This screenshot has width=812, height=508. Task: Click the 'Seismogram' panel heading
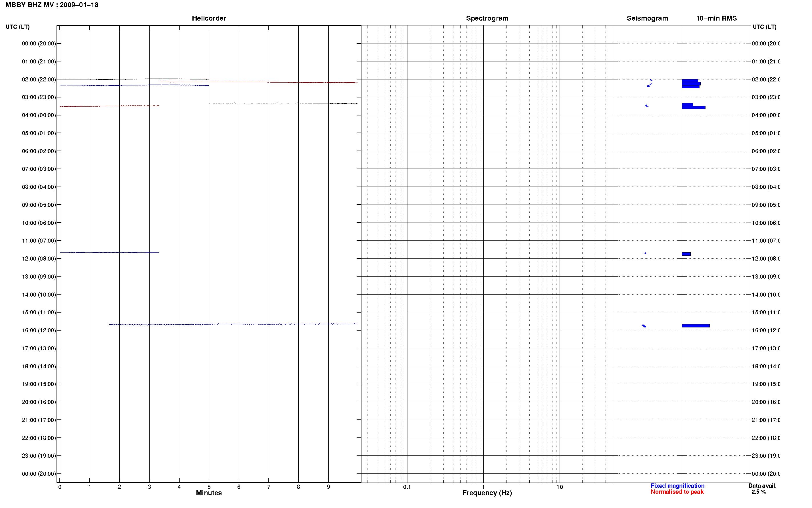647,19
